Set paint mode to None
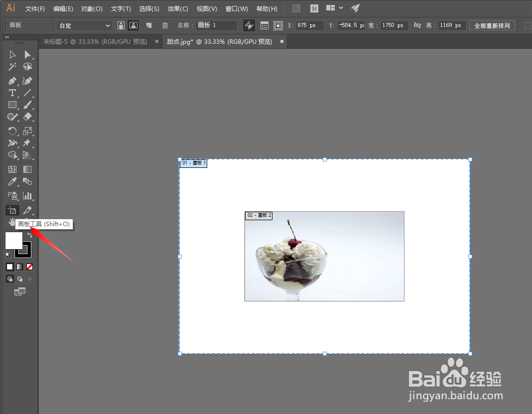The image size is (532, 414). (29, 267)
